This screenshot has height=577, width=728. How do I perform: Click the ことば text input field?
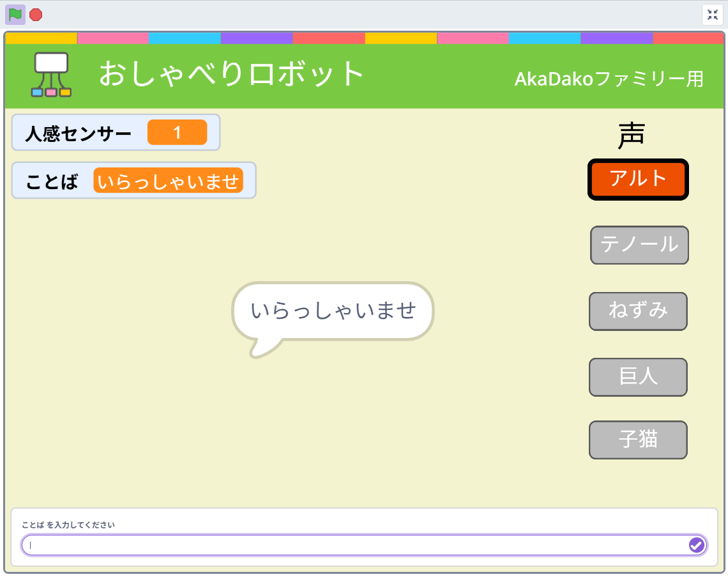coord(354,545)
